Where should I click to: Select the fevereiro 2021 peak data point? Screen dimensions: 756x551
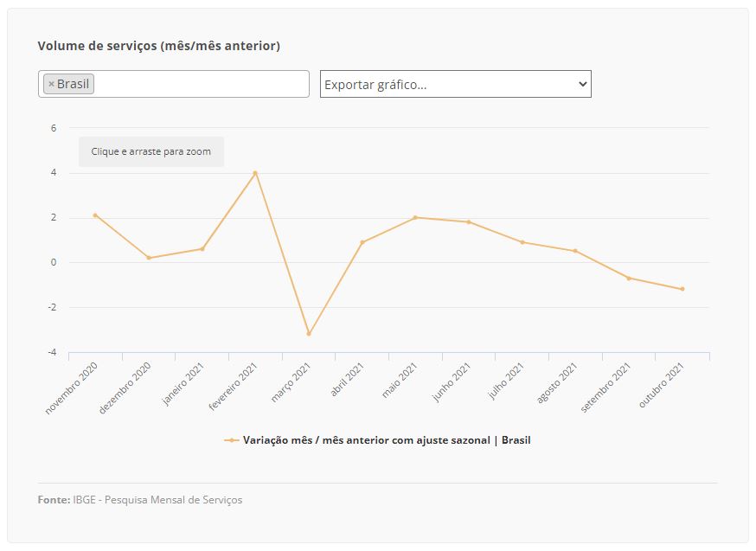255,173
